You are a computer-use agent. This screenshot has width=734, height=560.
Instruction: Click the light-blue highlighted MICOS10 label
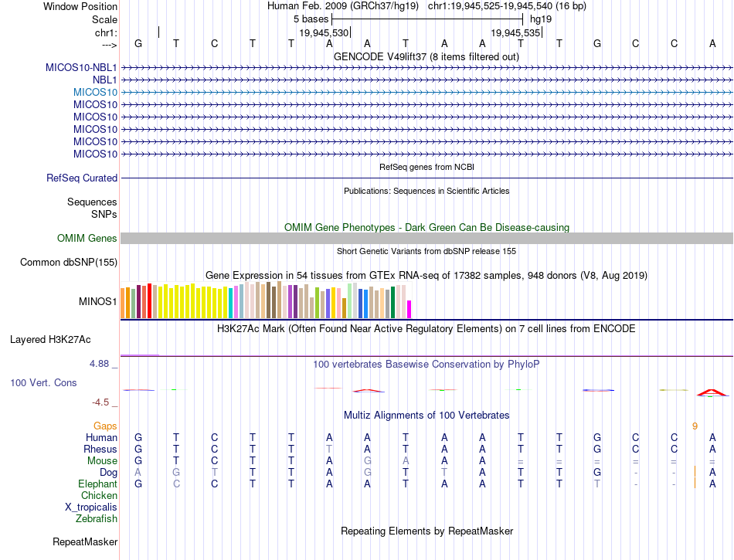(95, 92)
